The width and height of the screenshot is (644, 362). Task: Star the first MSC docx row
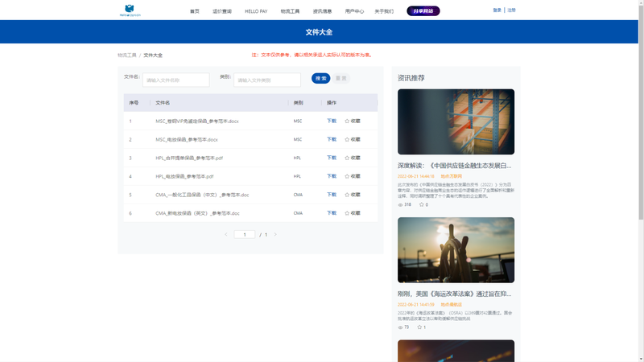tap(347, 121)
